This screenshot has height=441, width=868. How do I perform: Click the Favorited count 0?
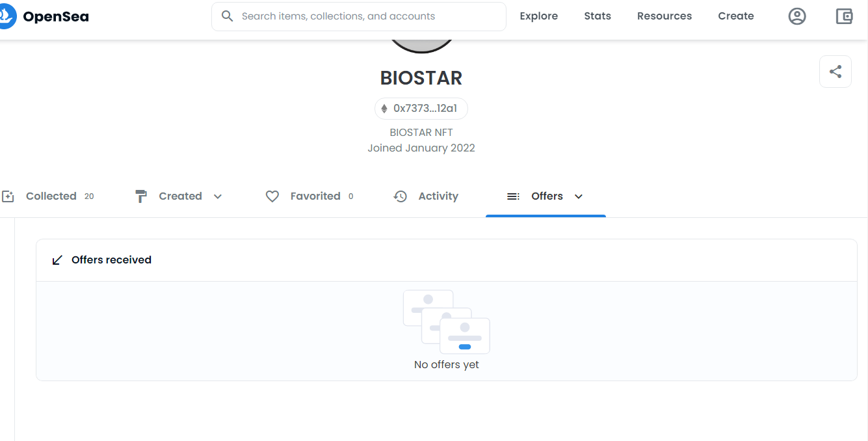351,196
